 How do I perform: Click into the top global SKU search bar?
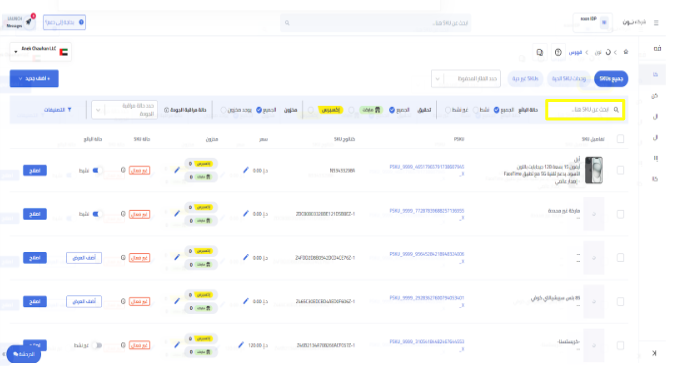click(x=375, y=23)
